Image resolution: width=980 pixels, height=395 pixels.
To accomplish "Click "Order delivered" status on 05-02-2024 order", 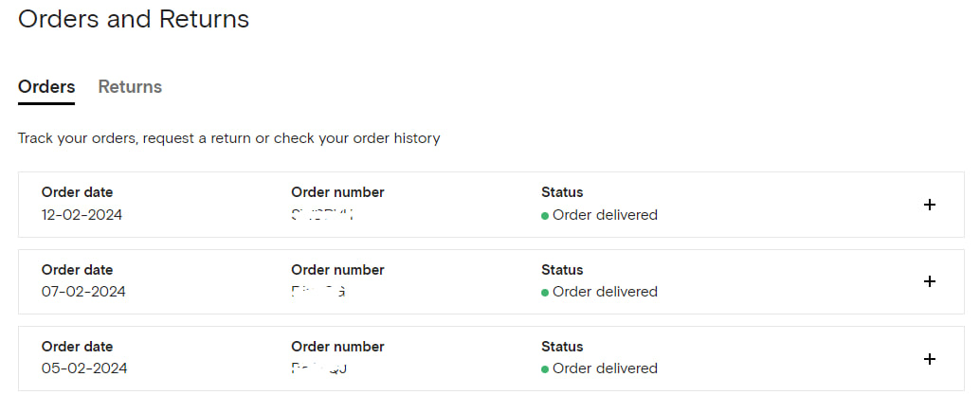I will (605, 368).
